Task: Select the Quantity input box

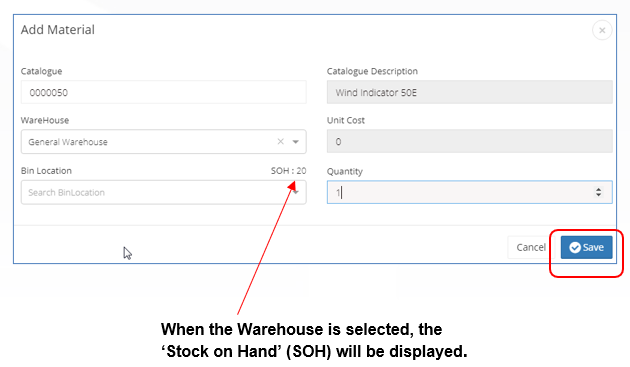Action: tap(470, 192)
